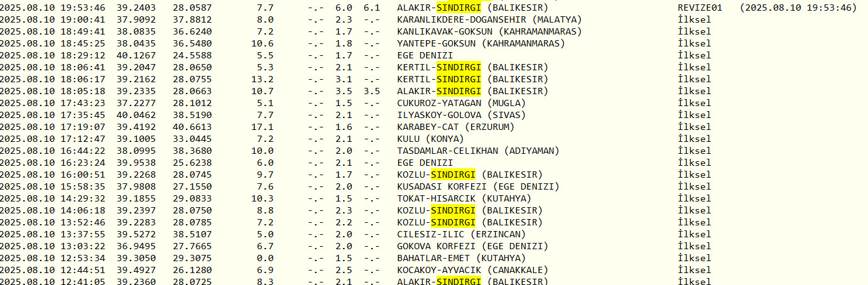Click the REVIZE01 label in the first row
The width and height of the screenshot is (868, 285).
700,8
